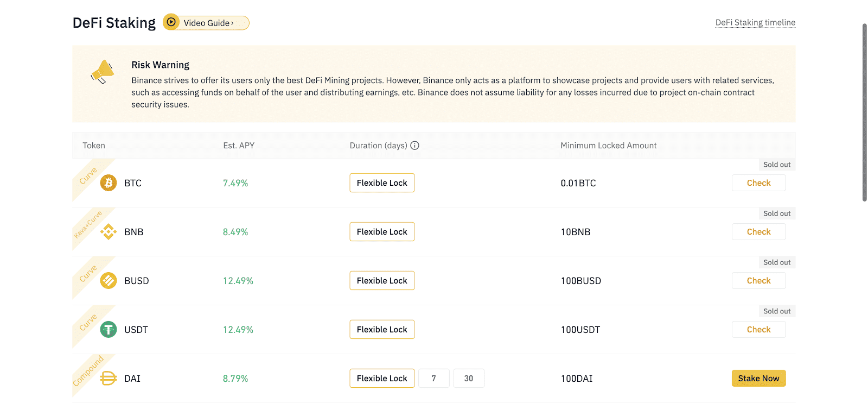This screenshot has width=868, height=409.
Task: Click the Sold out tag on USDT row
Action: click(777, 311)
